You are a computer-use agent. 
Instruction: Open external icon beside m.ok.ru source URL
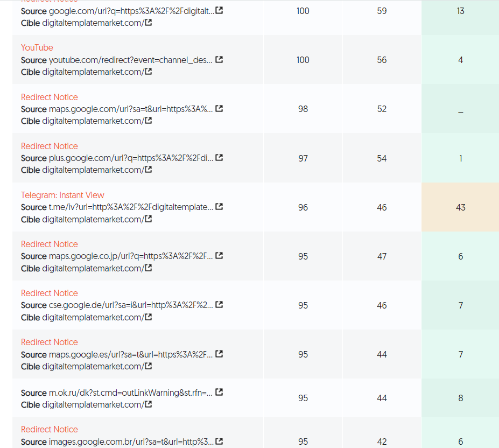pos(219,393)
